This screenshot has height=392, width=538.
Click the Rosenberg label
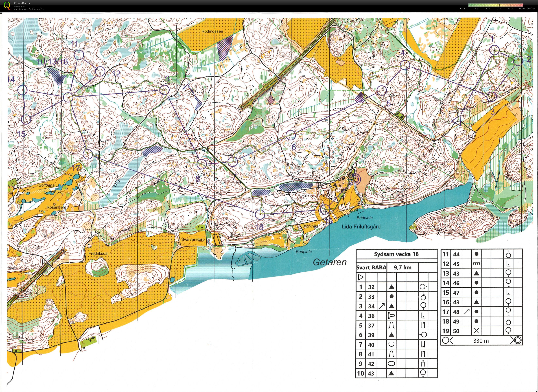[56, 207]
